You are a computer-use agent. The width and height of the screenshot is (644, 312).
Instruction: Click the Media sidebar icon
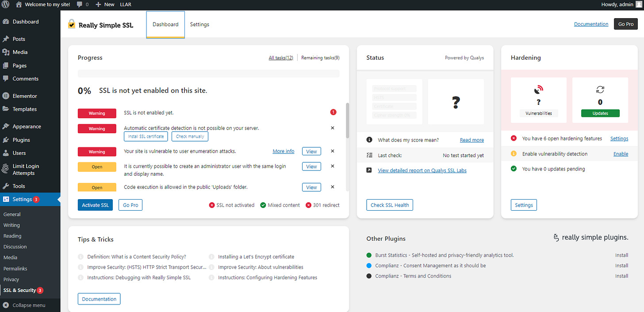tap(6, 52)
